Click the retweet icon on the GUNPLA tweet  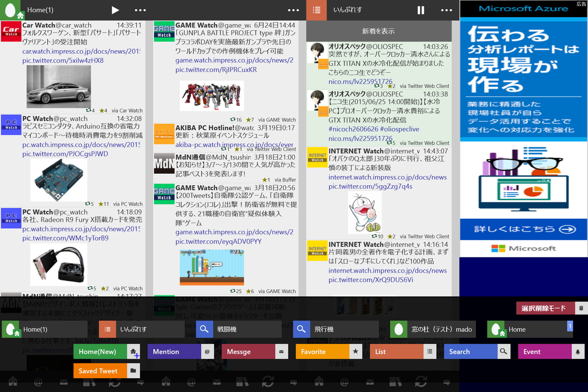pos(233,119)
